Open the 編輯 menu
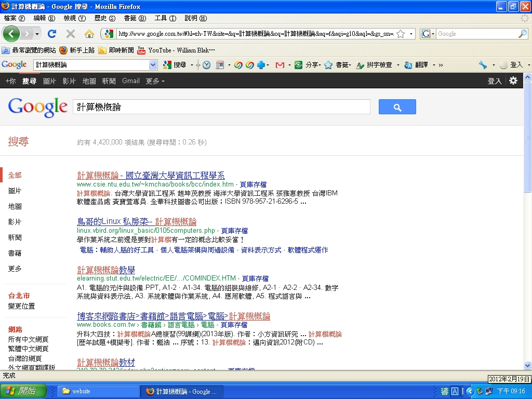This screenshot has width=532, height=399. (x=44, y=18)
